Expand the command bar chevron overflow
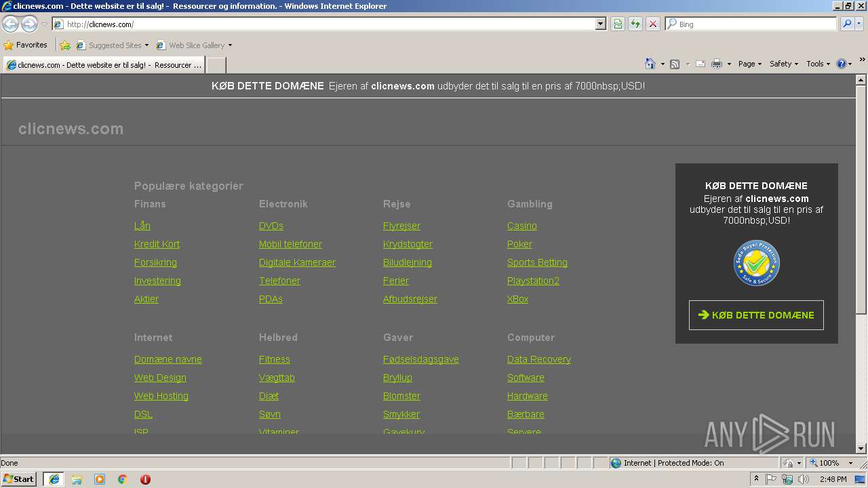The height and width of the screenshot is (488, 868). click(862, 60)
